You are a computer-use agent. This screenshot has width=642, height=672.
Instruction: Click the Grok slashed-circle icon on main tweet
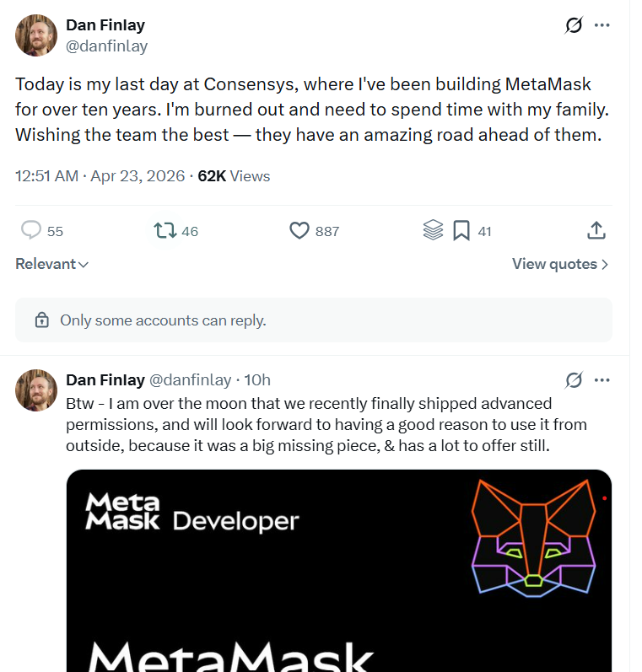click(574, 25)
